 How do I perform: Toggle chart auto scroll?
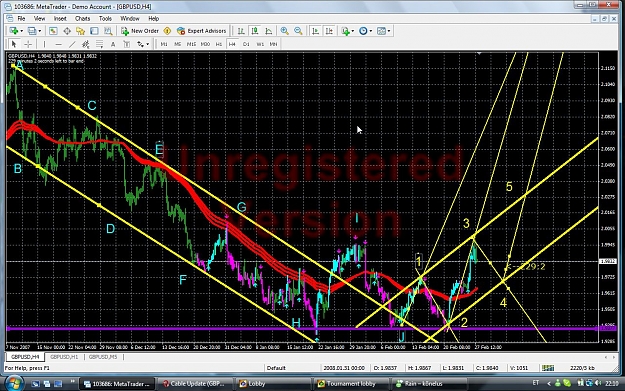[x=315, y=31]
